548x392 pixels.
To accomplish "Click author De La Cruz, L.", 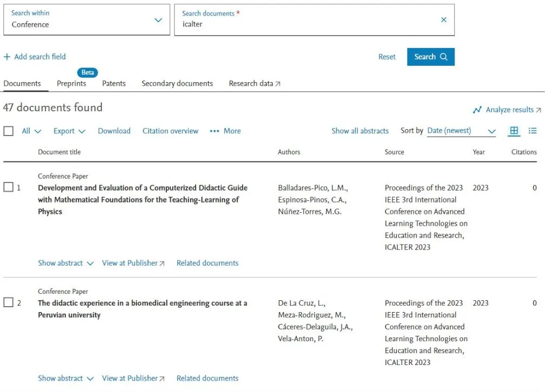I will coord(302,303).
